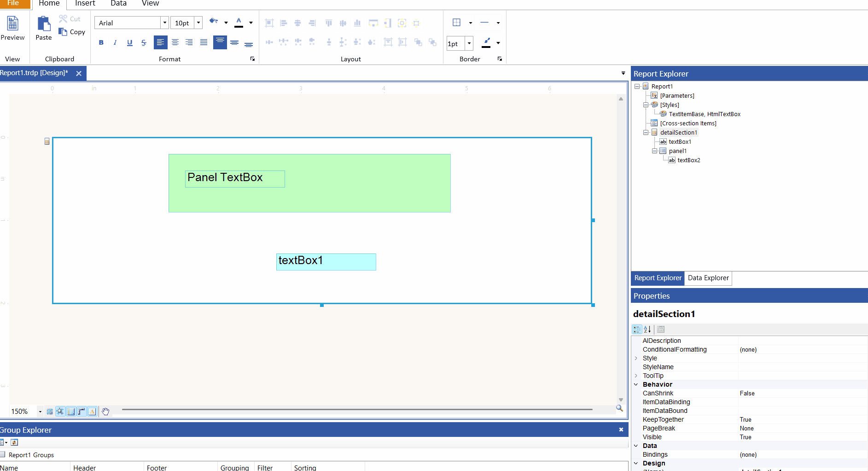
Task: Open the File menu
Action: tap(14, 4)
